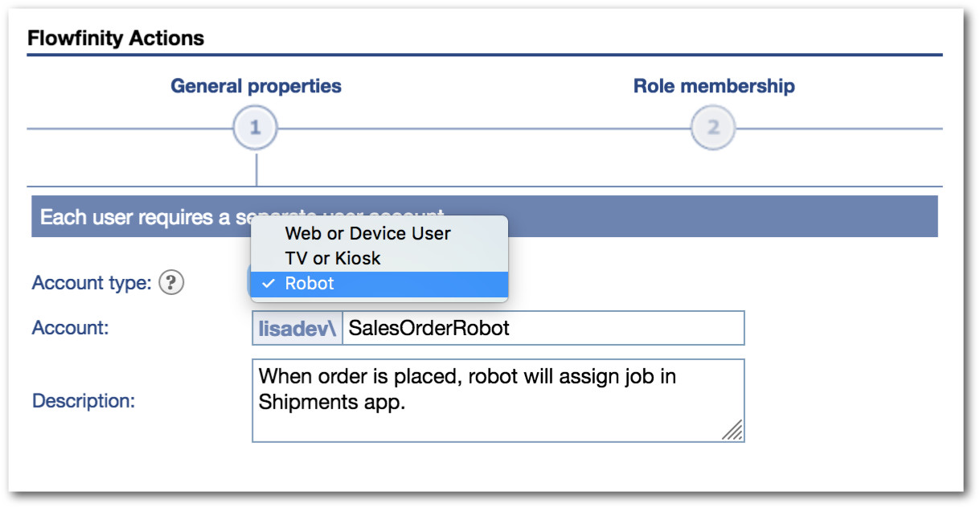
Task: Switch to the Role membership step
Action: point(714,87)
